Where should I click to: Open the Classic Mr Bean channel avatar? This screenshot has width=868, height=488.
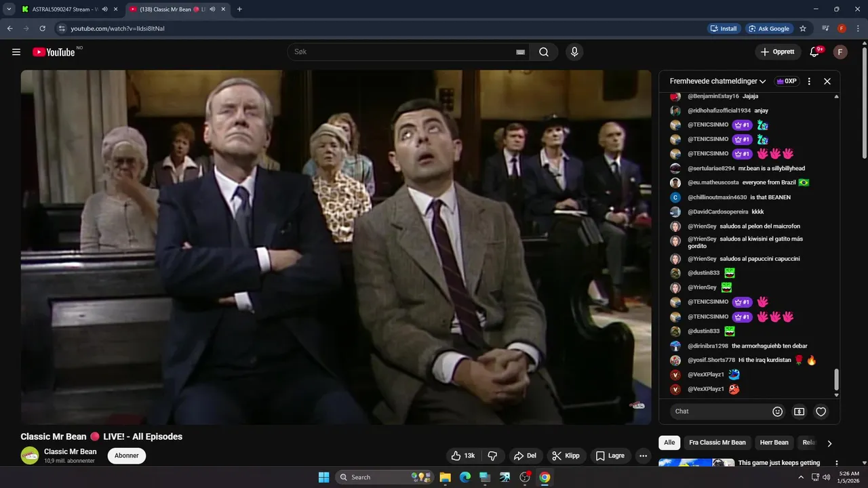point(30,455)
